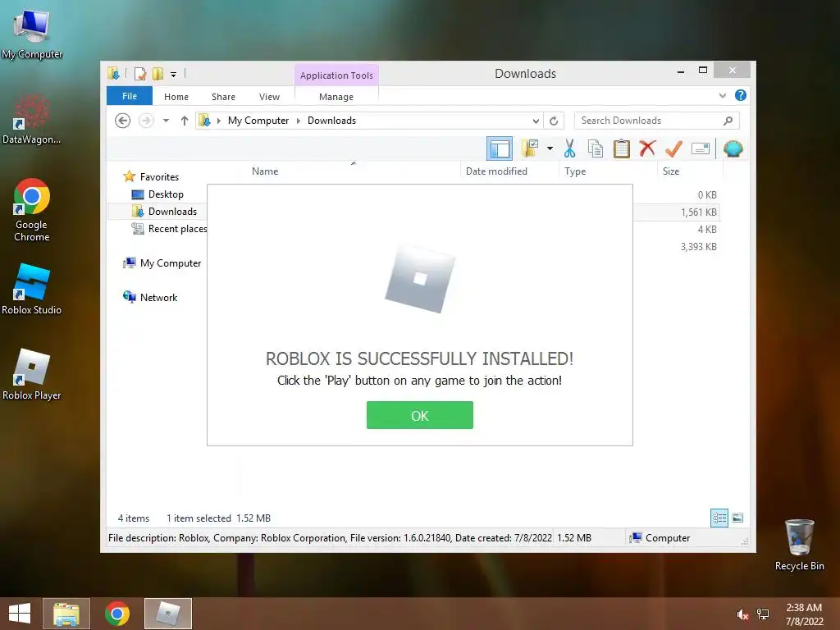Sort by the Size column header
Image resolution: width=840 pixels, height=630 pixels.
[671, 171]
